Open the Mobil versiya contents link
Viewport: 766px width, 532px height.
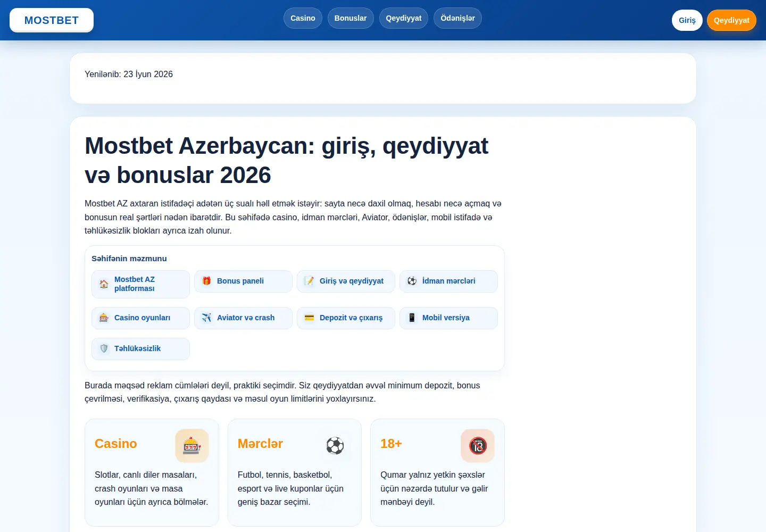[x=448, y=318]
